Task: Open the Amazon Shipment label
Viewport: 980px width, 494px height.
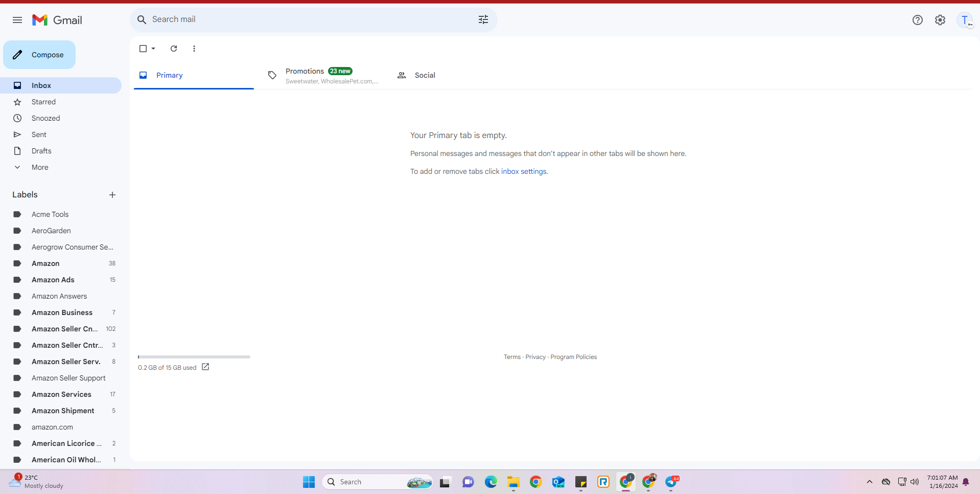Action: pos(61,411)
